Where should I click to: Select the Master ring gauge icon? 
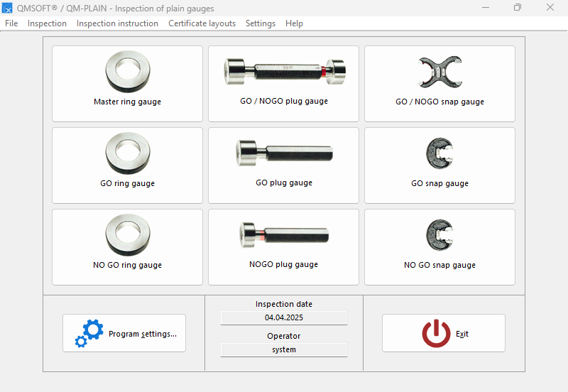point(128,72)
